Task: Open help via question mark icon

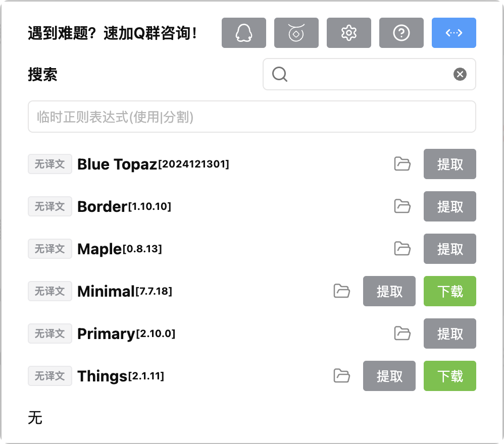Action: (x=401, y=33)
